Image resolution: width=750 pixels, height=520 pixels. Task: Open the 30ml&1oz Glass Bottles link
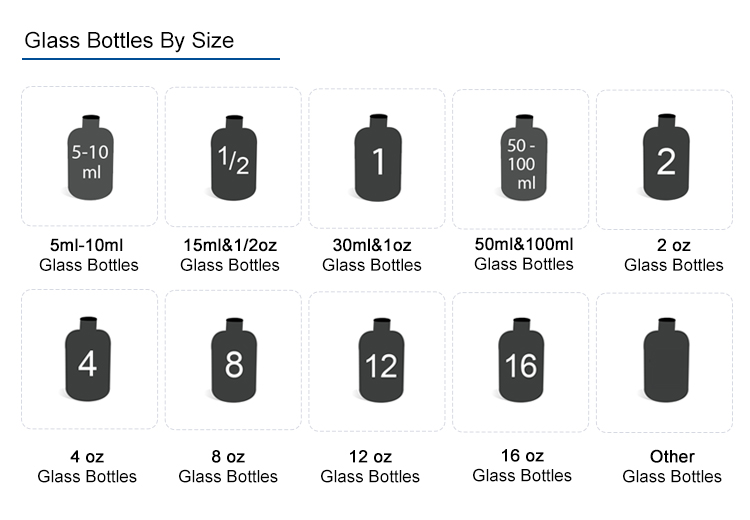point(372,255)
